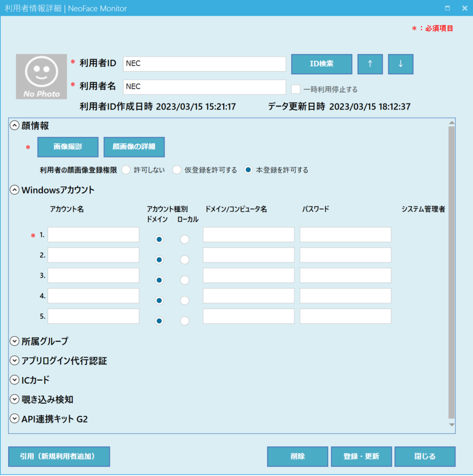Viewport: 473px width, 476px height.
Task: Open 顔画像の詳細 details
Action: 134,147
